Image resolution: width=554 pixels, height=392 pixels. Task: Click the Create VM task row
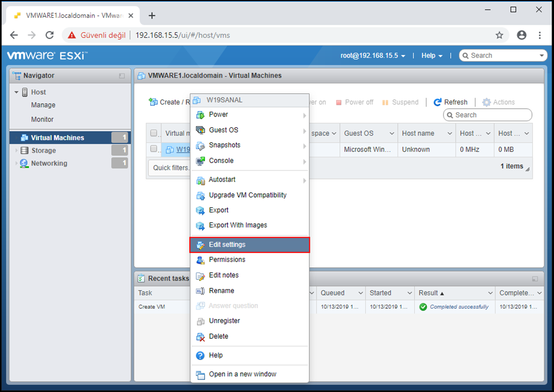click(x=339, y=307)
